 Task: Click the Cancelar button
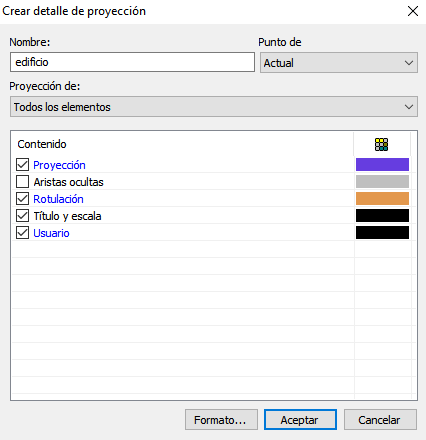pos(380,420)
